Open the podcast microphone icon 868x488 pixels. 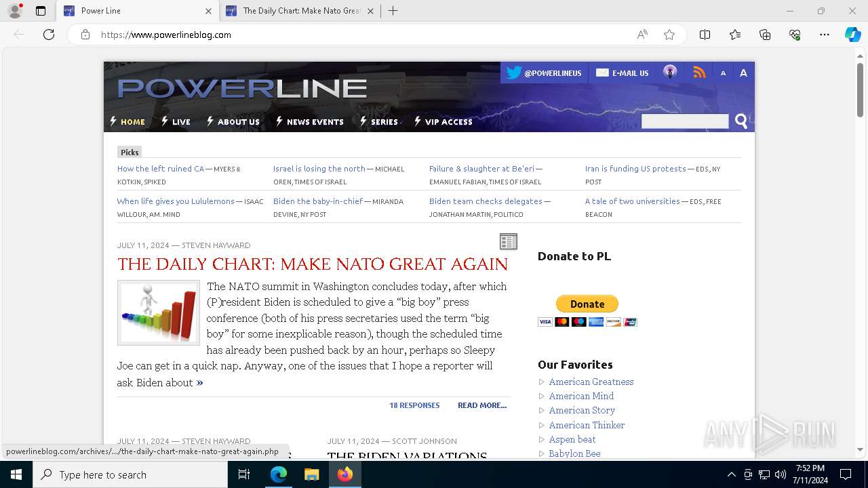pos(670,73)
